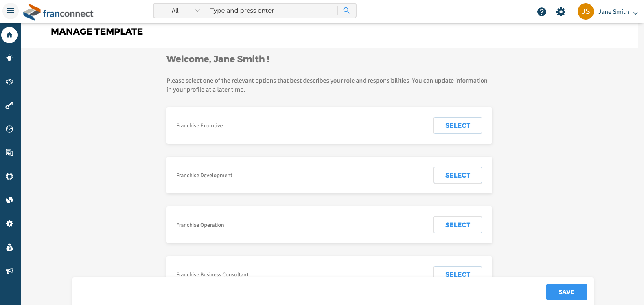Open the hamburger menu
644x305 pixels.
(x=11, y=11)
